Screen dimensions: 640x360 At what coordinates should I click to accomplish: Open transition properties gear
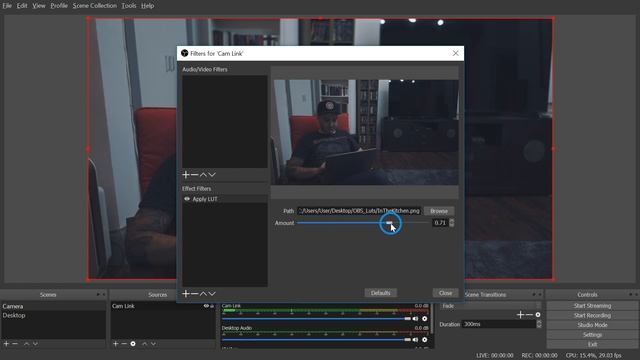(538, 315)
